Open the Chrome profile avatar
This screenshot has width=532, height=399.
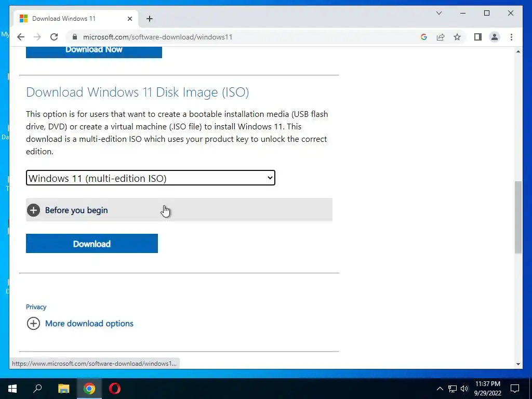coord(495,37)
